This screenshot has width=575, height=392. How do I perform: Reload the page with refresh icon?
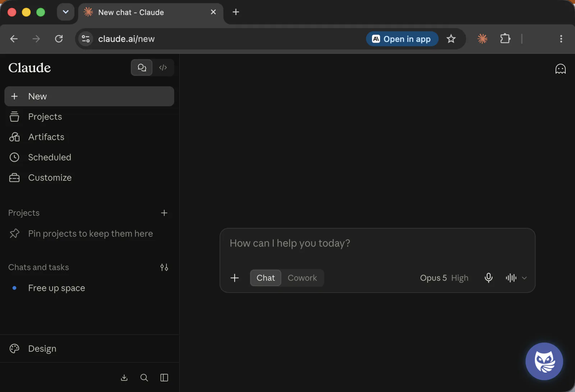(59, 39)
